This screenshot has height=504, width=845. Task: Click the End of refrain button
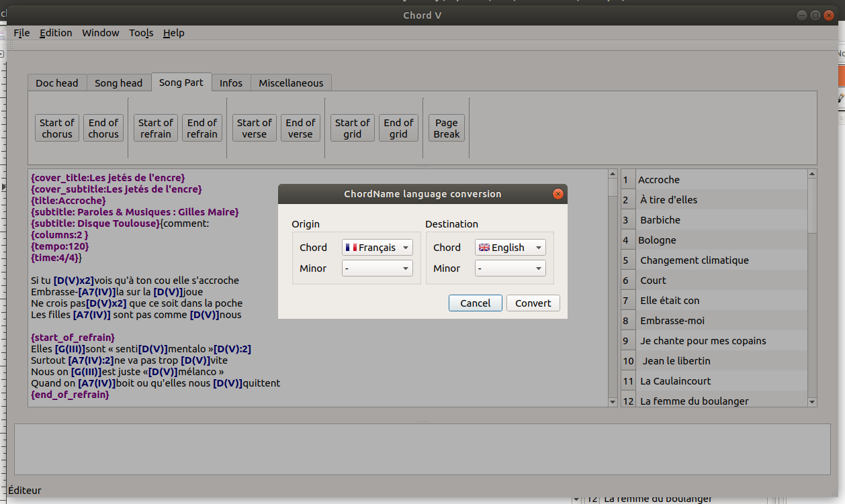click(202, 128)
